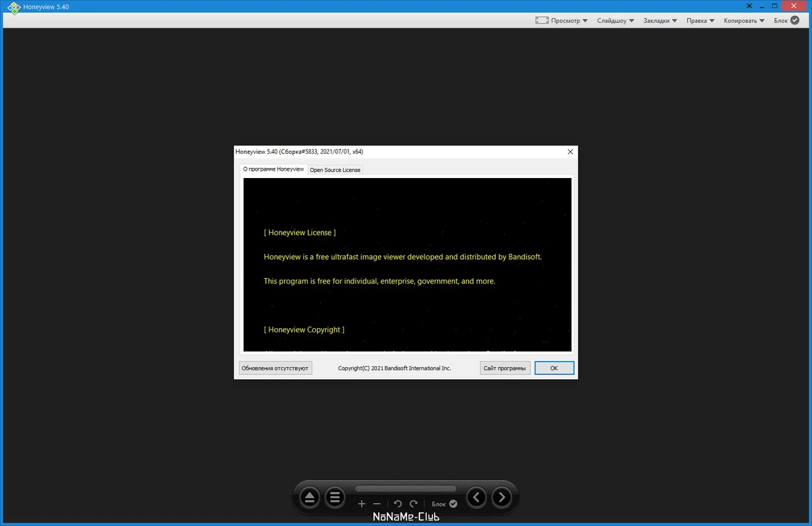
Task: Zoom in with the plus icon
Action: click(361, 504)
